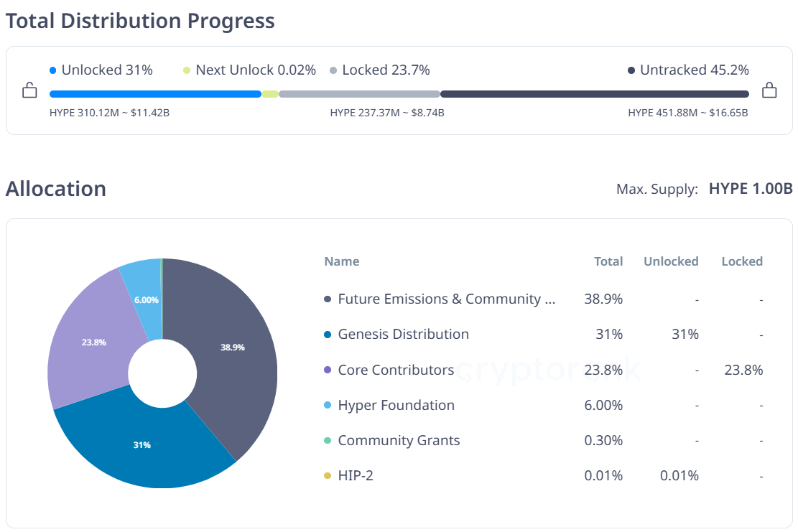Viewport: 798px width, 532px height.
Task: Click the unlocked padlock icon left of progress bar
Action: (x=29, y=90)
